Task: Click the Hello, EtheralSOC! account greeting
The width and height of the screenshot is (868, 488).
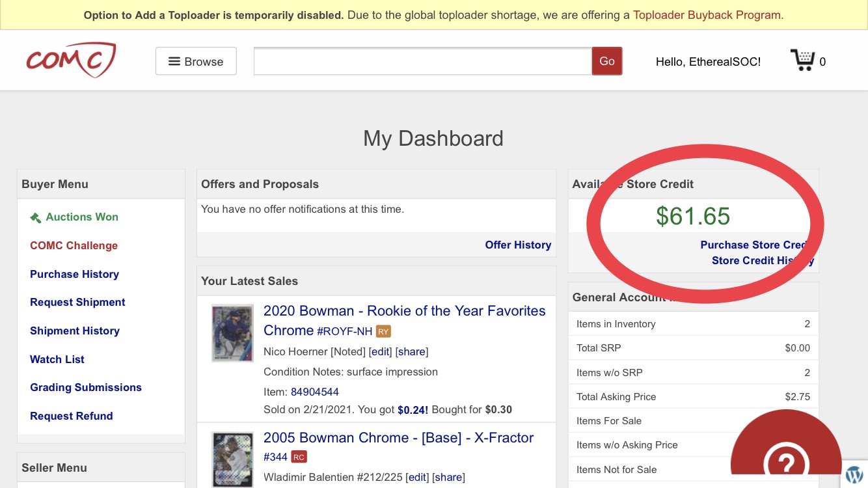Action: [x=708, y=62]
